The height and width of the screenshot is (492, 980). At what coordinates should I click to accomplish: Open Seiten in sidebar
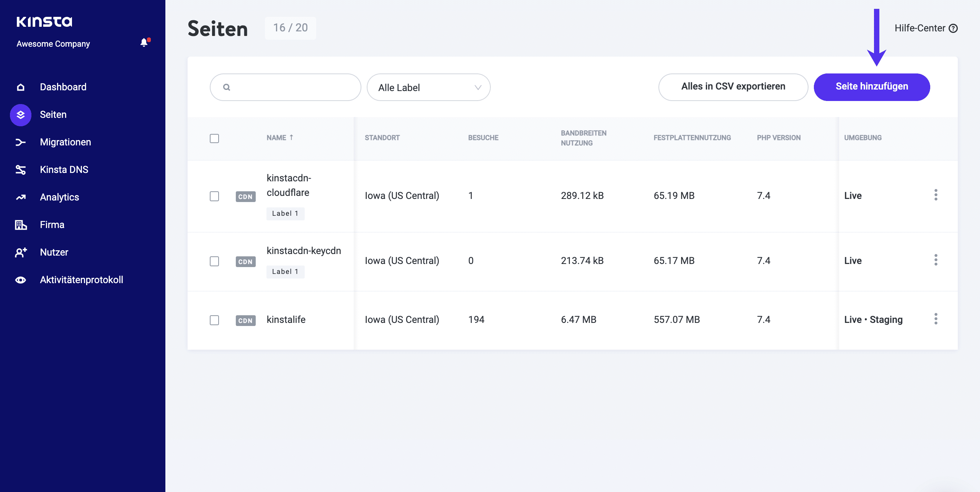[53, 115]
